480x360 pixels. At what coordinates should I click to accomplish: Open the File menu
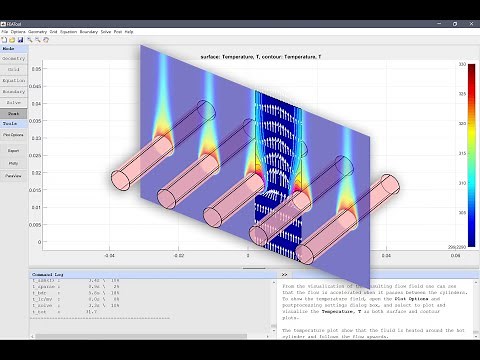4,32
